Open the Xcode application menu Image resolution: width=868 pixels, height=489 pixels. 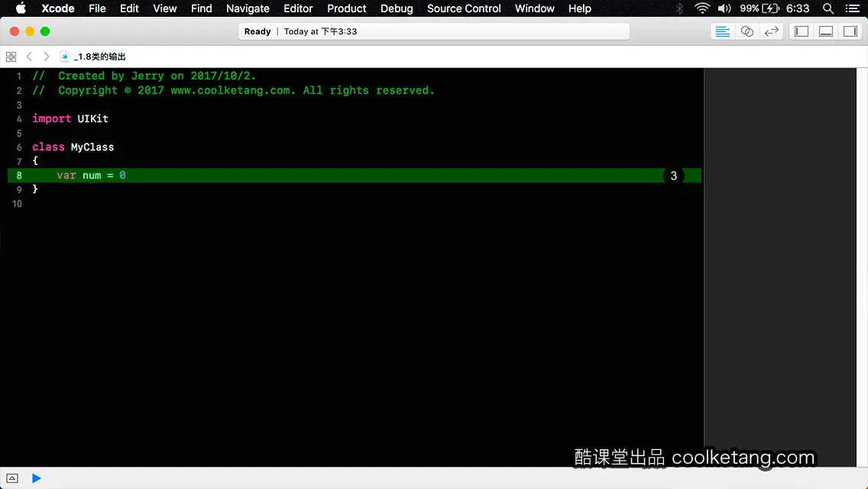point(57,8)
